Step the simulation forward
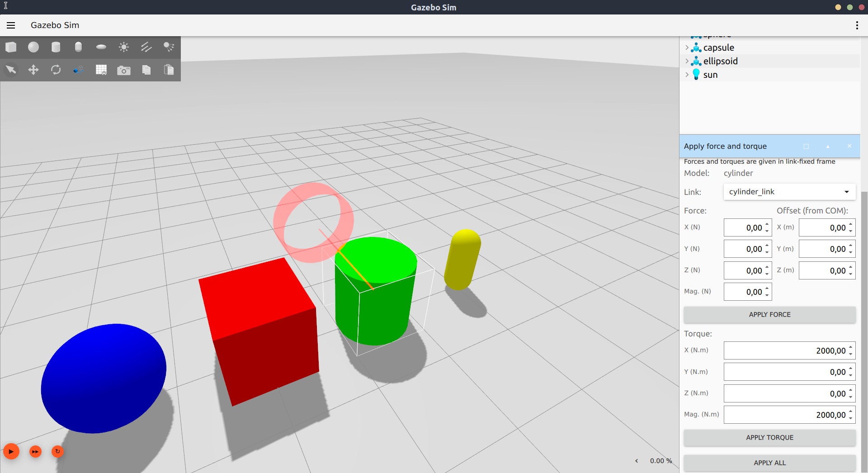The image size is (868, 473). coord(35,451)
